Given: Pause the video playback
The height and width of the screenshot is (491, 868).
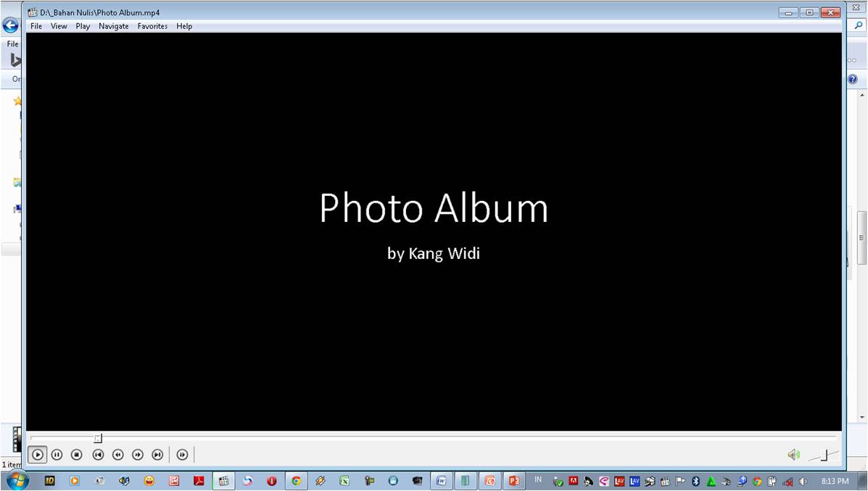Looking at the screenshot, I should (57, 454).
